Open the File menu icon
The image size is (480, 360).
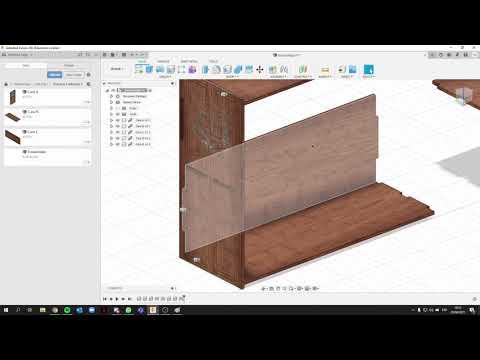click(113, 54)
